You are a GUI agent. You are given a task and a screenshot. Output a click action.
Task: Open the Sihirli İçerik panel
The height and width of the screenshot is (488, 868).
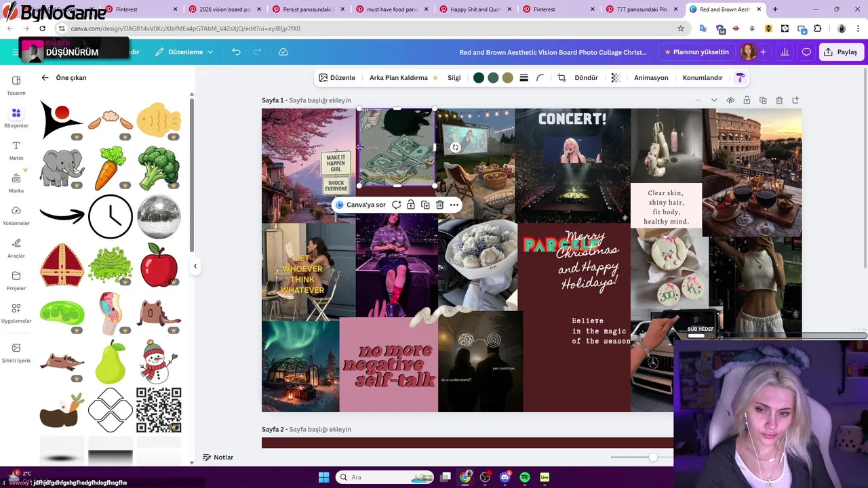pos(16,352)
